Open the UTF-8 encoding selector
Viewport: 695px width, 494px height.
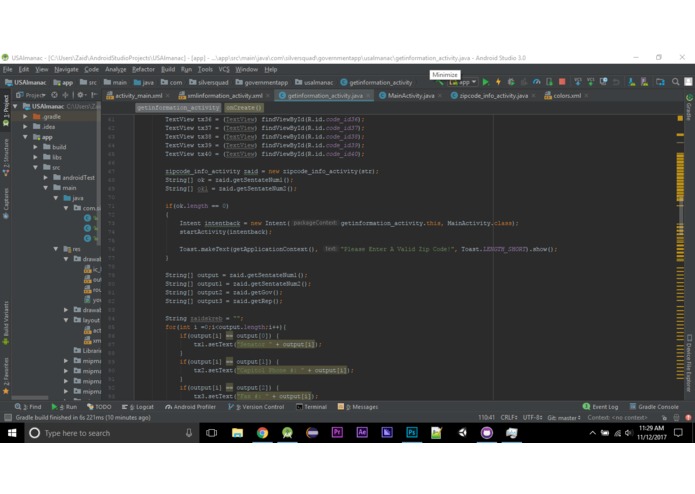click(x=532, y=418)
